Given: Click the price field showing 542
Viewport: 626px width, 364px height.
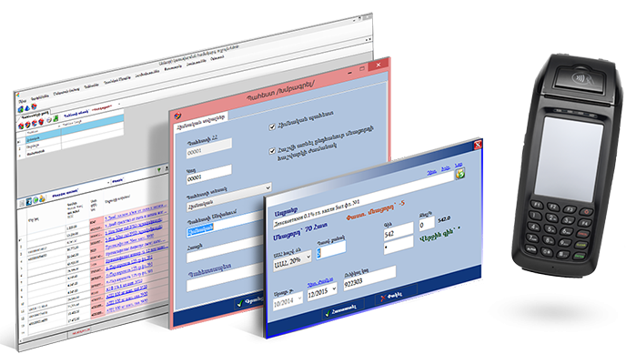Looking at the screenshot, I should click(398, 232).
